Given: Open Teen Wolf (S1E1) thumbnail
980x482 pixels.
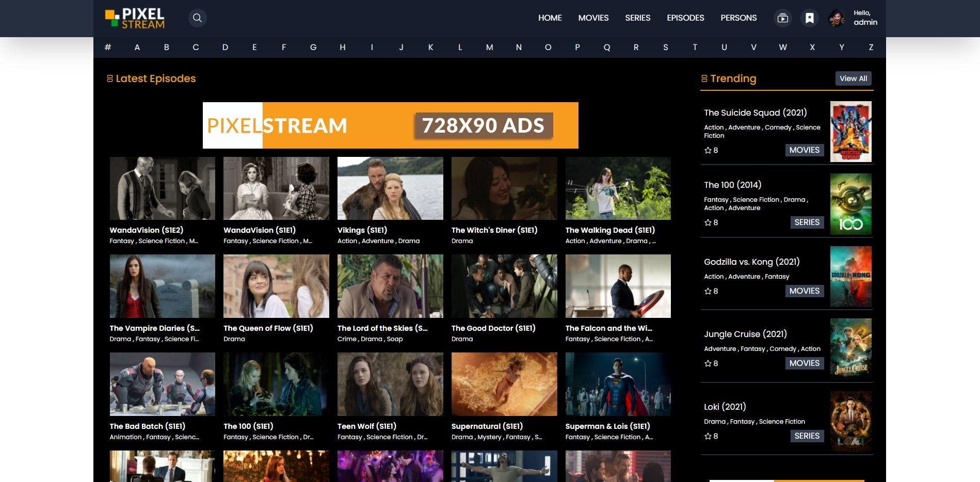Looking at the screenshot, I should point(390,384).
